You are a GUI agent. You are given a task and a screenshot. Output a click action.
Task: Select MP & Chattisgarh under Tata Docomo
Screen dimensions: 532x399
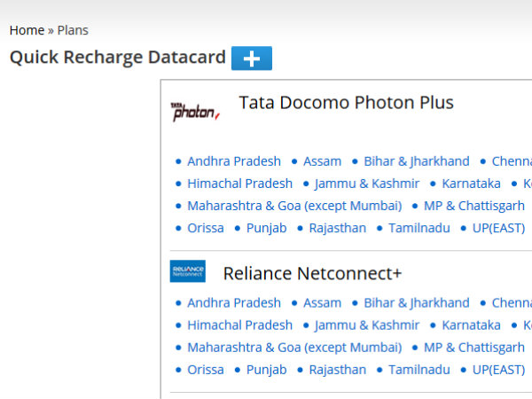pyautogui.click(x=474, y=206)
